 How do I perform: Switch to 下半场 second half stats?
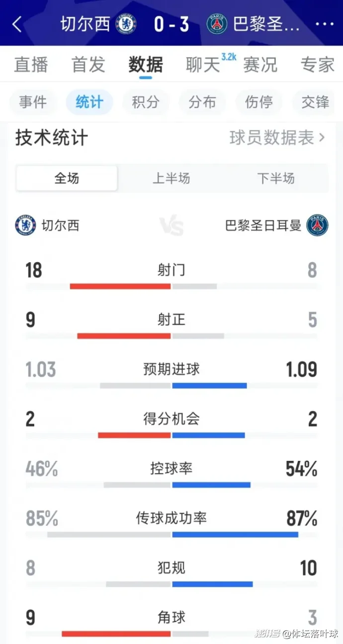pyautogui.click(x=276, y=178)
